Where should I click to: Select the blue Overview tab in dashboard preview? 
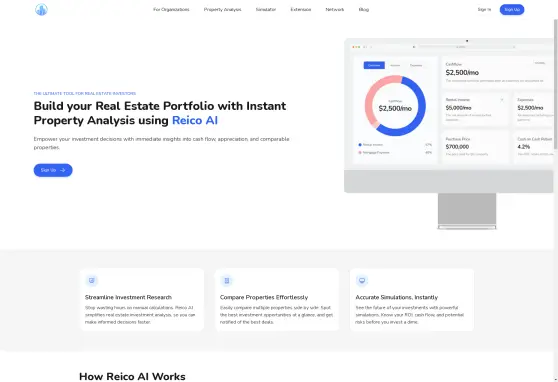374,65
